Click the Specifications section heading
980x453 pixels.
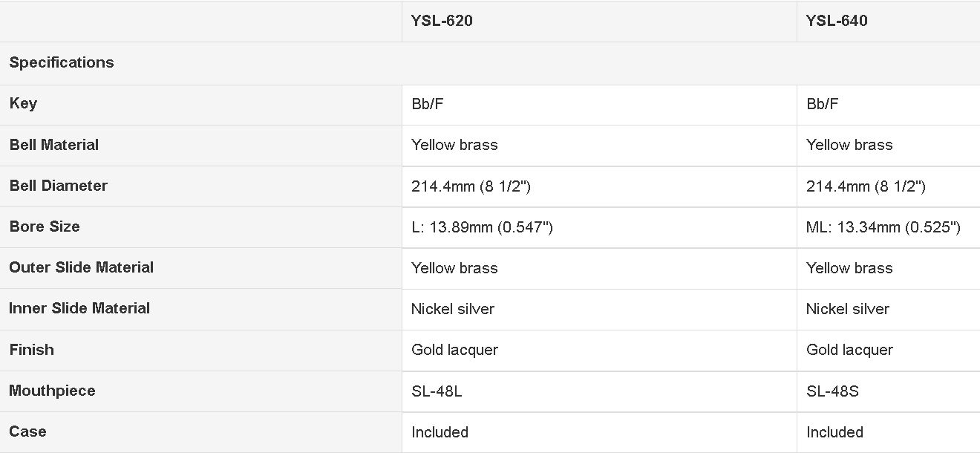(62, 62)
